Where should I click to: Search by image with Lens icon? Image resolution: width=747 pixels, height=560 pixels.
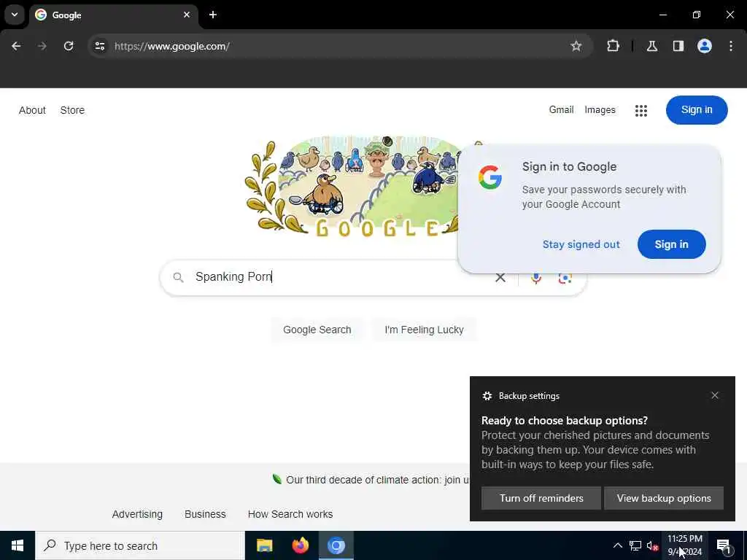[565, 278]
